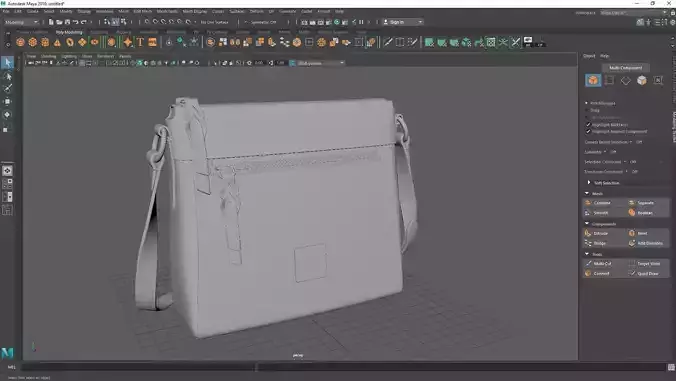Click the Type text tool shelf icon
The image size is (676, 381).
point(140,42)
